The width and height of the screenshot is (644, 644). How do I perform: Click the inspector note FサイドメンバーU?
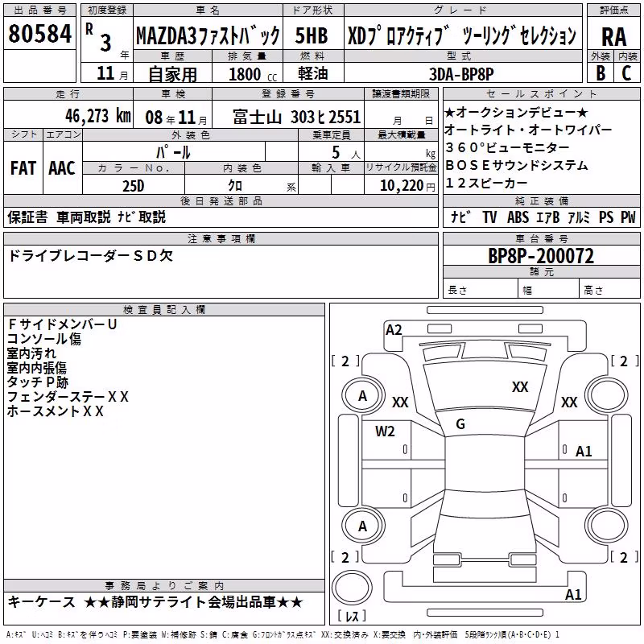click(63, 324)
